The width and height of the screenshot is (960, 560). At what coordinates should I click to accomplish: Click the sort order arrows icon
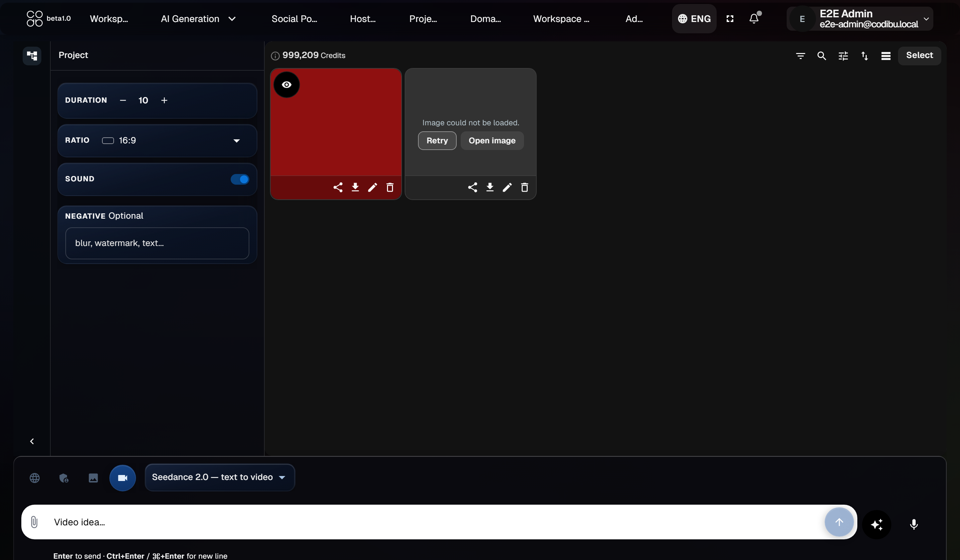pos(864,56)
